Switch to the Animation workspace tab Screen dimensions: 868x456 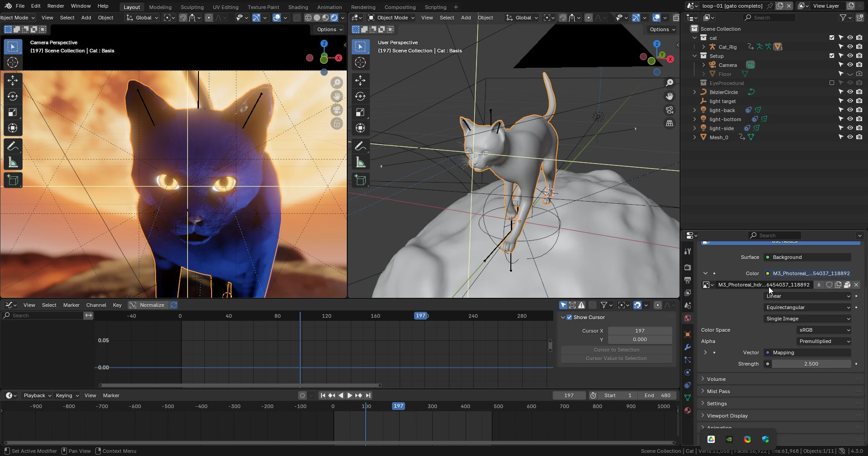[329, 7]
